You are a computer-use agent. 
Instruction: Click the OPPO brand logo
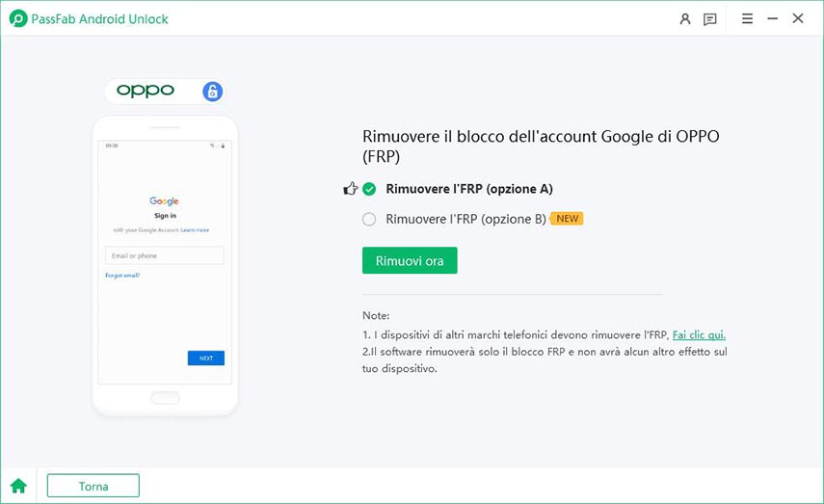coord(146,91)
